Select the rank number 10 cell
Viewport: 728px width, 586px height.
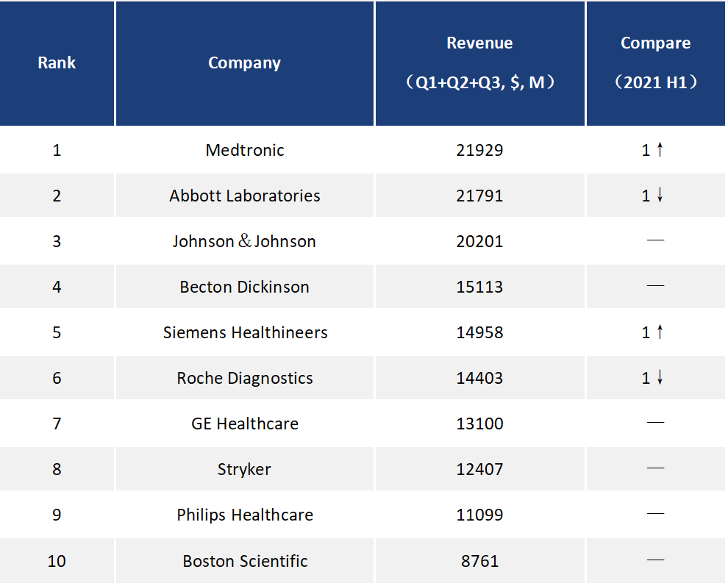(x=57, y=561)
